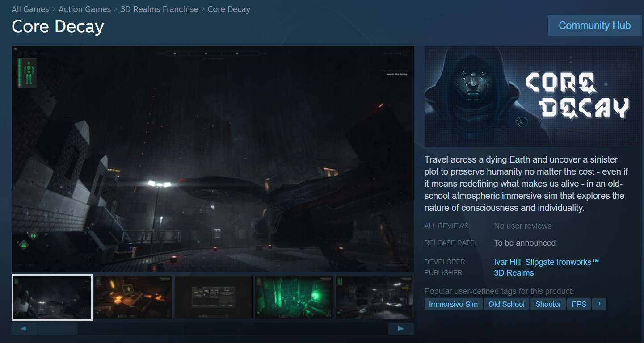Select the Immersive Sim tag
Viewport: 644px width, 343px height.
point(454,305)
